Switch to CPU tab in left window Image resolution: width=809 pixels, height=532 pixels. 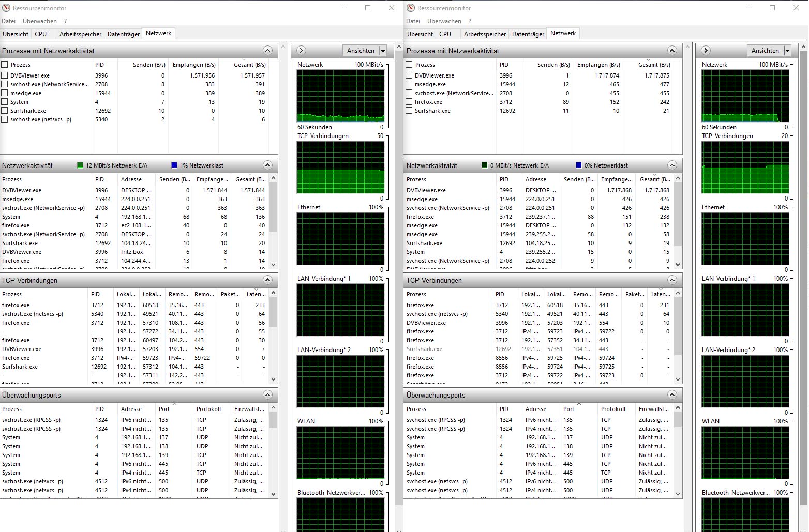click(x=41, y=34)
